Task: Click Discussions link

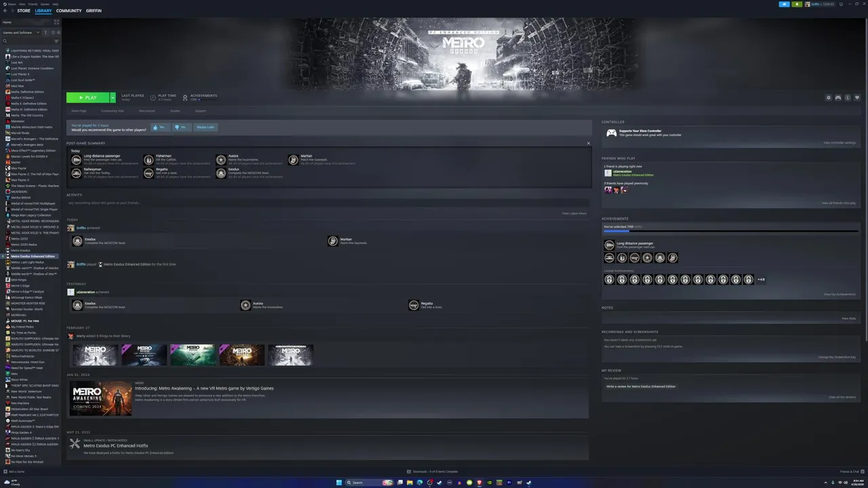Action: point(147,110)
